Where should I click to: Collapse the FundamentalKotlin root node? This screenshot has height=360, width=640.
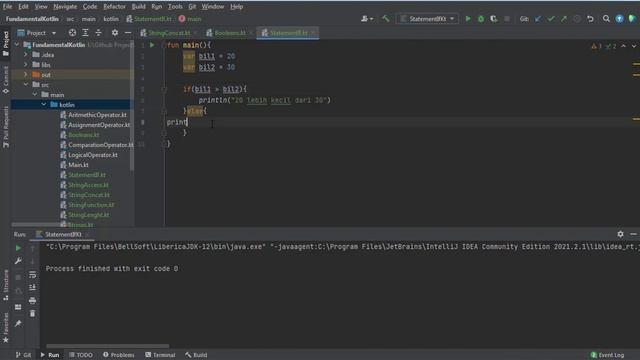coord(17,45)
